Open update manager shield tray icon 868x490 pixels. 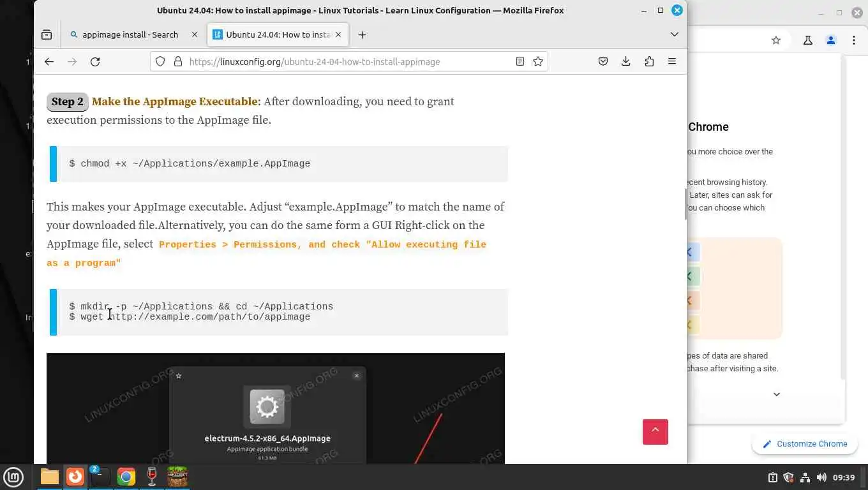789,477
